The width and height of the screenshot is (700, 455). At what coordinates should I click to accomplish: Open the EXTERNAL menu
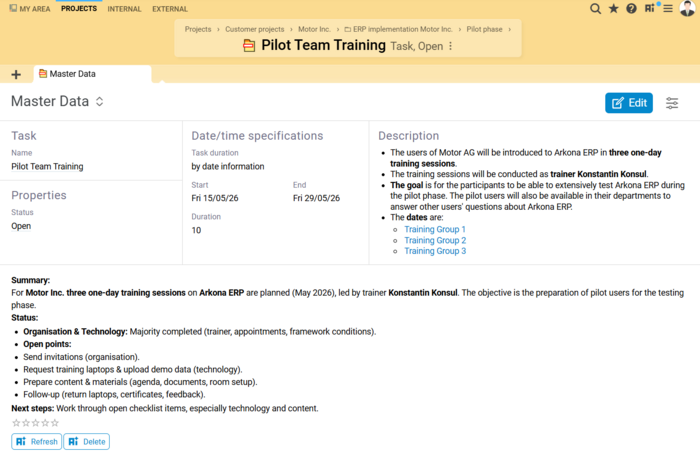click(x=170, y=9)
